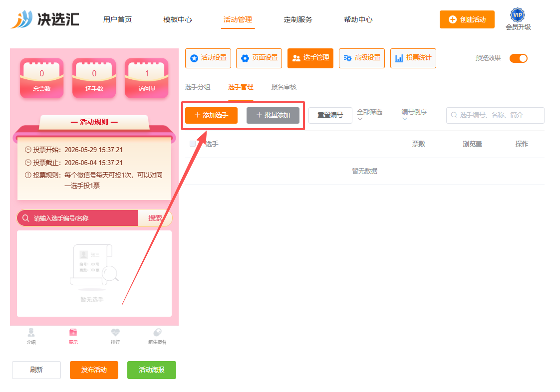Click the 添加选手 button
560x392 pixels.
click(212, 115)
